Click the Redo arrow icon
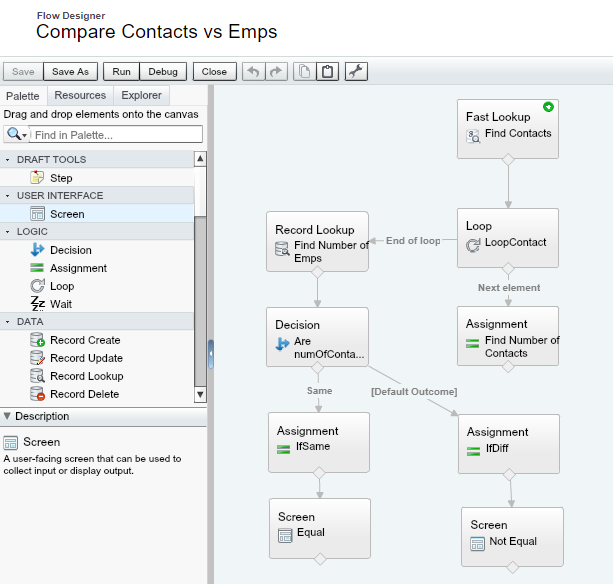The image size is (613, 584). [x=276, y=72]
